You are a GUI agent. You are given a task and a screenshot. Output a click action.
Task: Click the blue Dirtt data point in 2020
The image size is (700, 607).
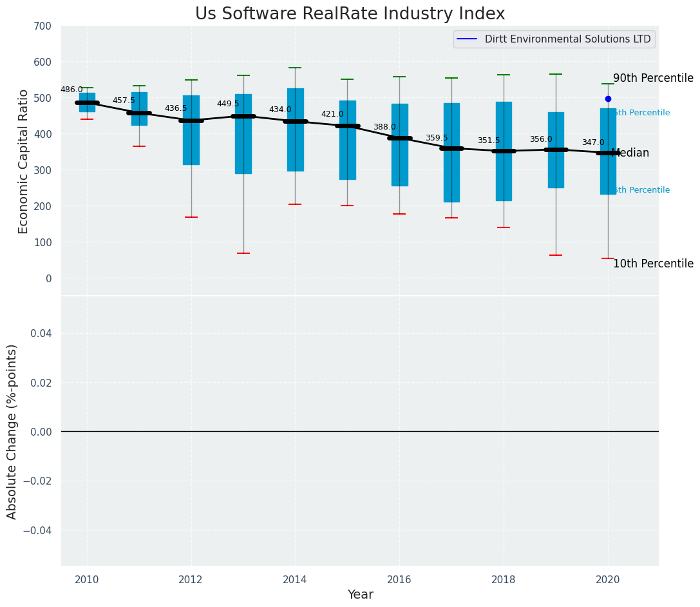tap(607, 99)
